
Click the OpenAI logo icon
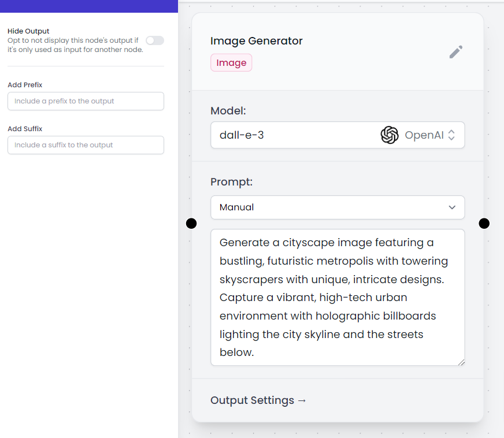[x=390, y=135]
